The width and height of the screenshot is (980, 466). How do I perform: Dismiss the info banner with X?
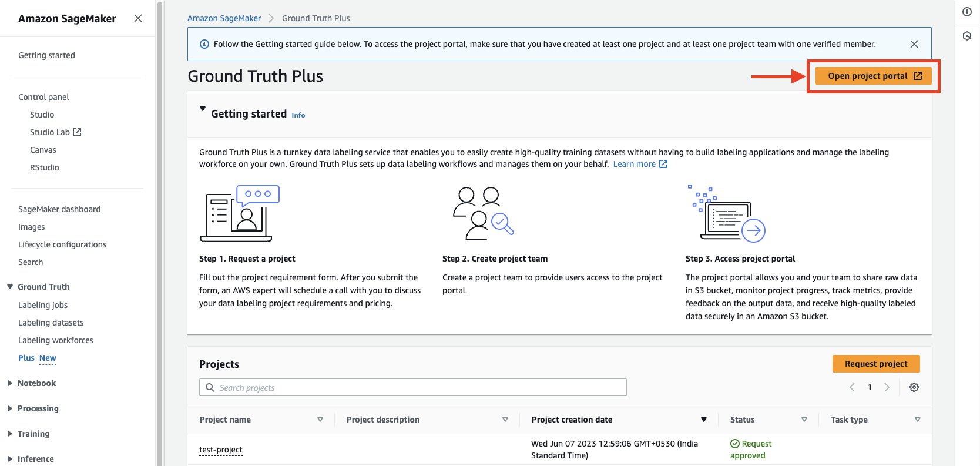pyautogui.click(x=914, y=44)
